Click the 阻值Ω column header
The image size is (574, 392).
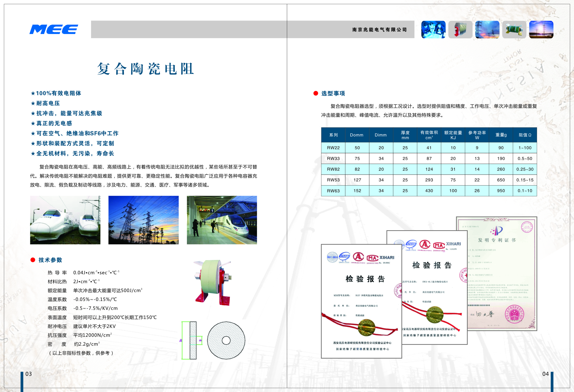tap(525, 135)
